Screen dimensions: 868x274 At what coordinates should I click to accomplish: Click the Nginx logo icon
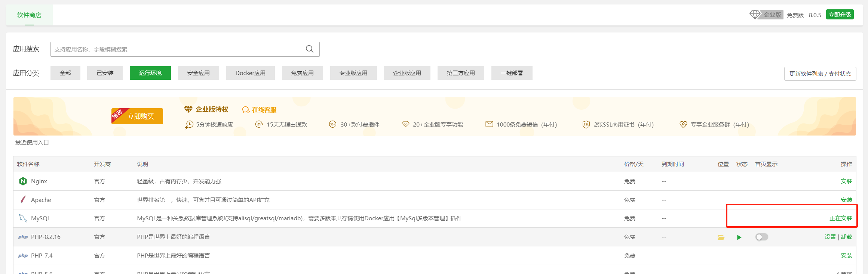tap(23, 181)
